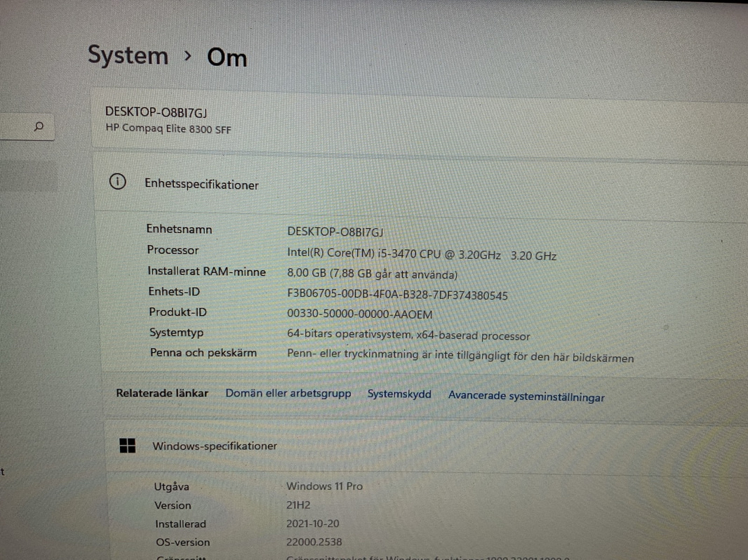Viewport: 748px width, 560px height.
Task: Select OS build 22000.2538
Action: (x=314, y=542)
